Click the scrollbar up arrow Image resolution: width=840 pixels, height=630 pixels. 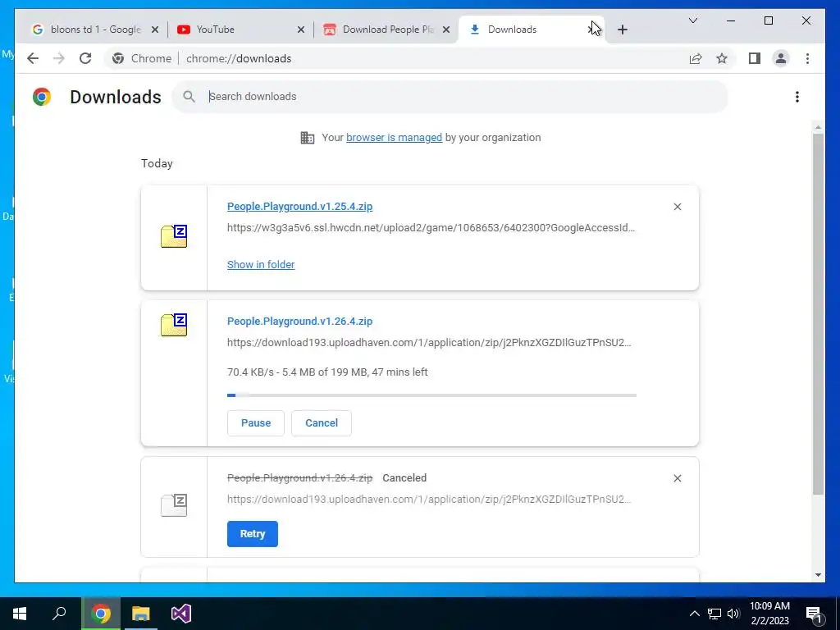click(818, 127)
